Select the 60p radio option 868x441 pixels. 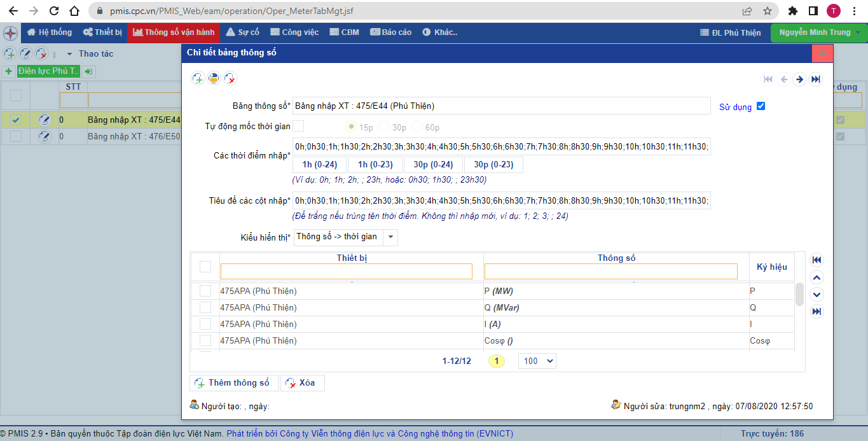pos(417,127)
